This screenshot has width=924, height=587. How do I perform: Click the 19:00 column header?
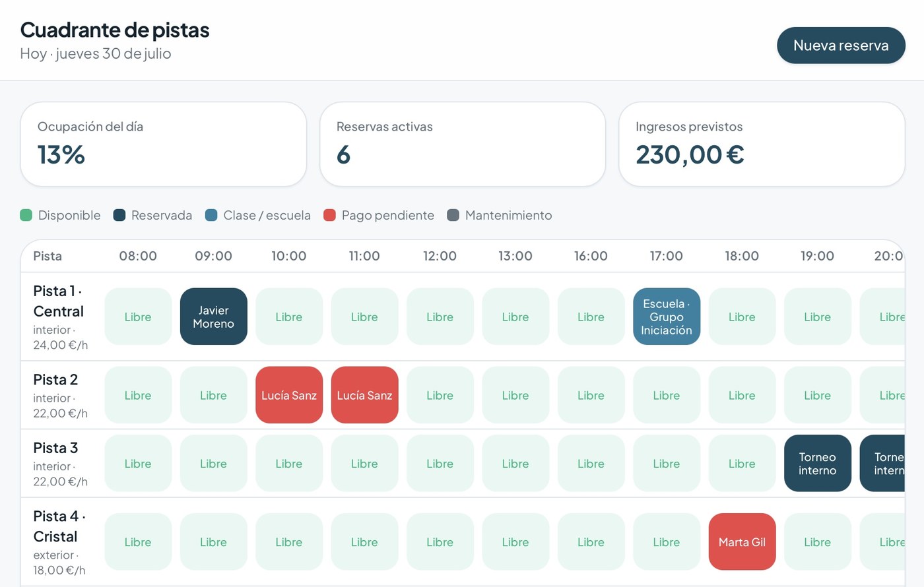pos(818,256)
